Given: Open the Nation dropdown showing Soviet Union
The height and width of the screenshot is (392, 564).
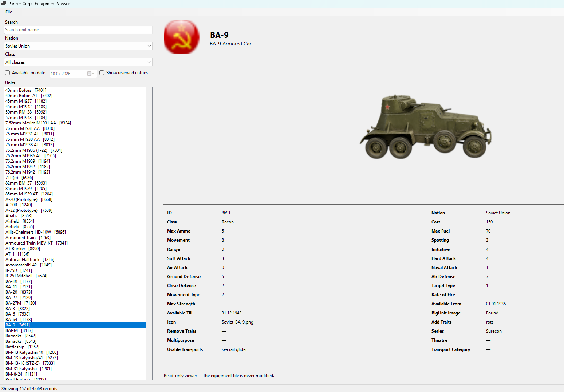Looking at the screenshot, I should [78, 46].
